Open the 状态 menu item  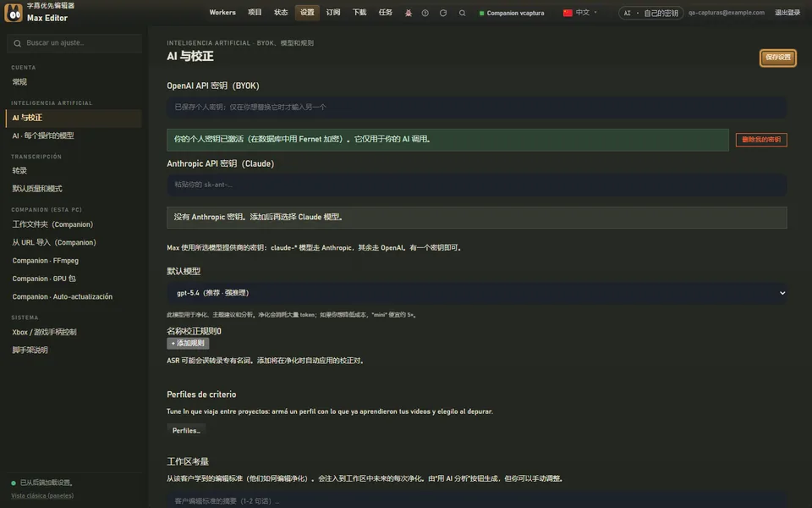pyautogui.click(x=281, y=13)
